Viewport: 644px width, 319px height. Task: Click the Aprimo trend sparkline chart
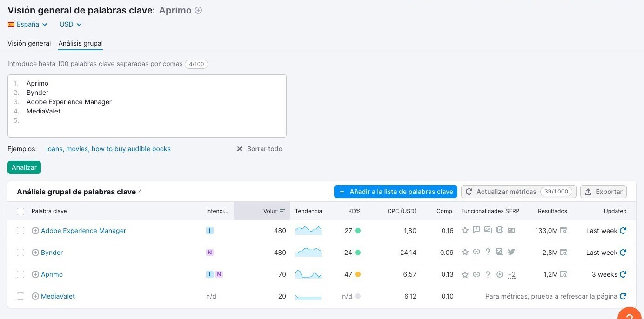coord(308,274)
